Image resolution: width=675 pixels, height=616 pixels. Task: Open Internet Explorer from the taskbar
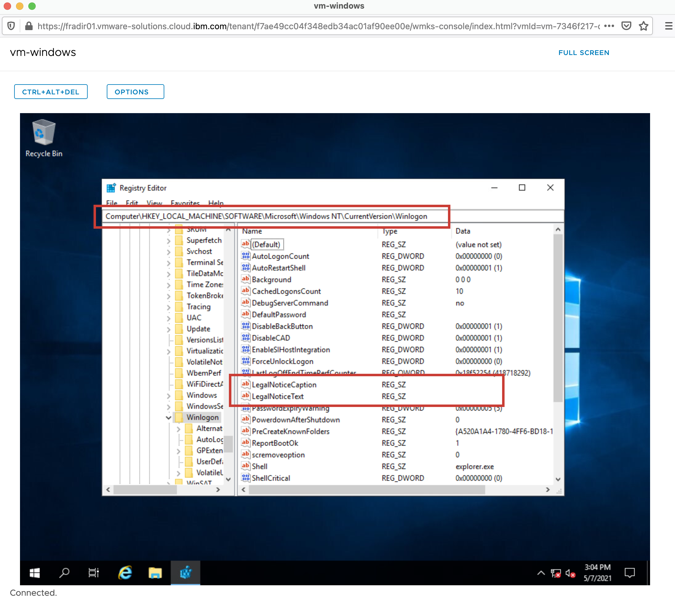pyautogui.click(x=125, y=573)
